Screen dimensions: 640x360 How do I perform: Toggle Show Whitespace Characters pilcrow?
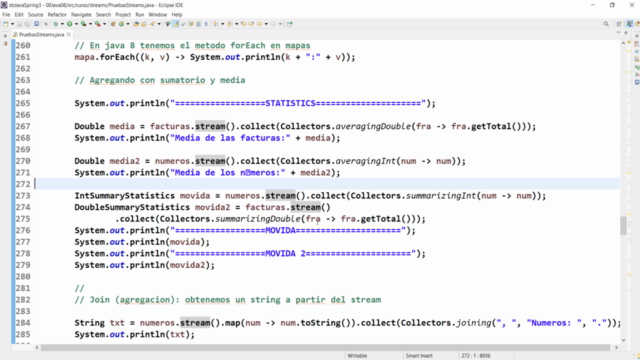point(206,24)
